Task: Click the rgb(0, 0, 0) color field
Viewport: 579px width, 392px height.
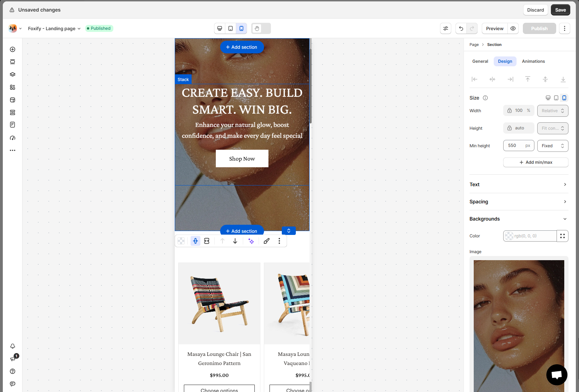Action: (530, 236)
